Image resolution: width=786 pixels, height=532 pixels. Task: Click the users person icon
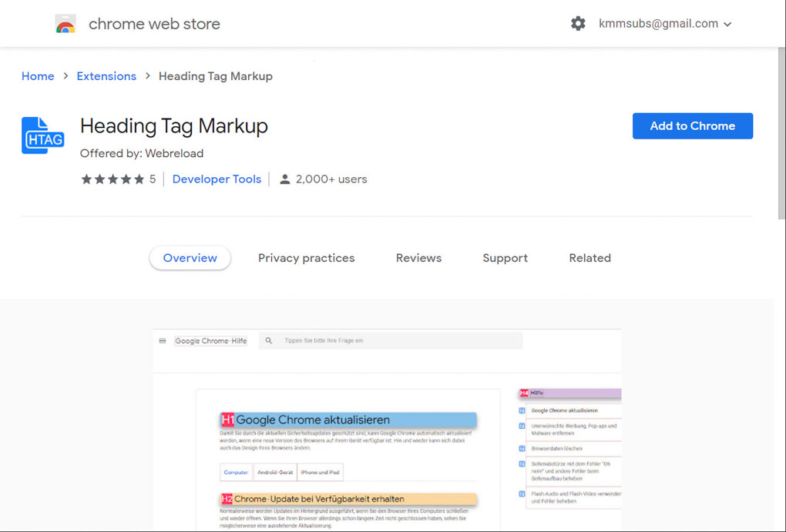coord(284,179)
